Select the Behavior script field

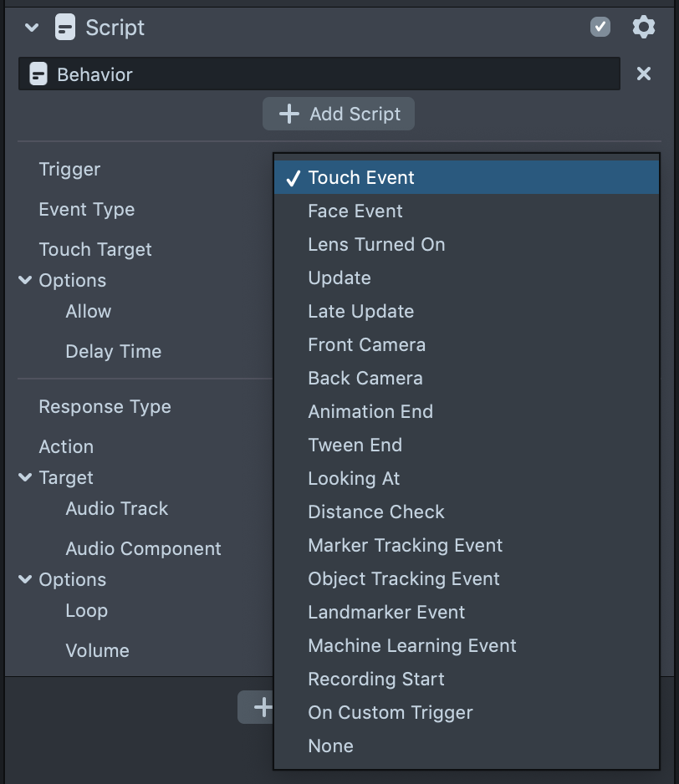pyautogui.click(x=319, y=74)
